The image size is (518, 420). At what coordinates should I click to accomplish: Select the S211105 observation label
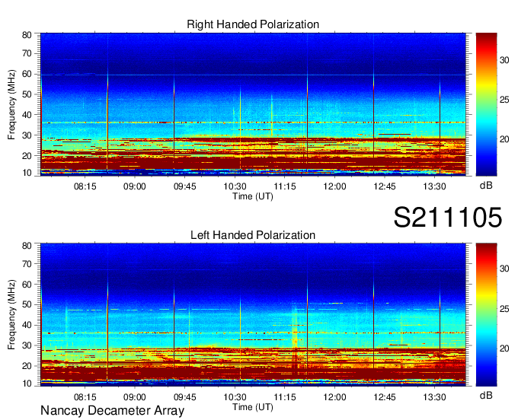pyautogui.click(x=448, y=217)
